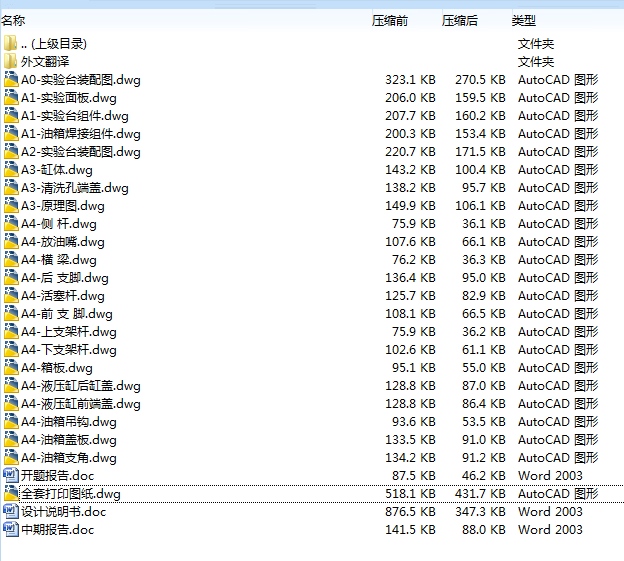Image resolution: width=624 pixels, height=561 pixels.
Task: Select file name 中期报告.doc
Action: pos(57,530)
